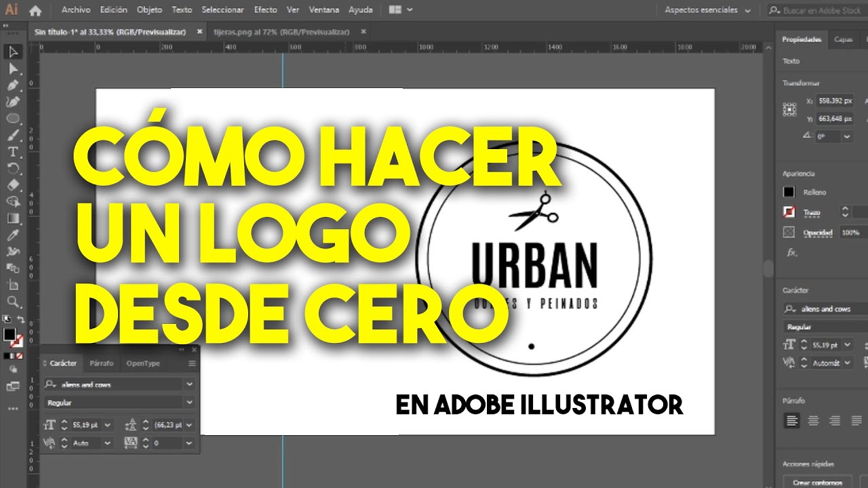Open kerning Auto dropdown in floating panel

click(x=108, y=443)
